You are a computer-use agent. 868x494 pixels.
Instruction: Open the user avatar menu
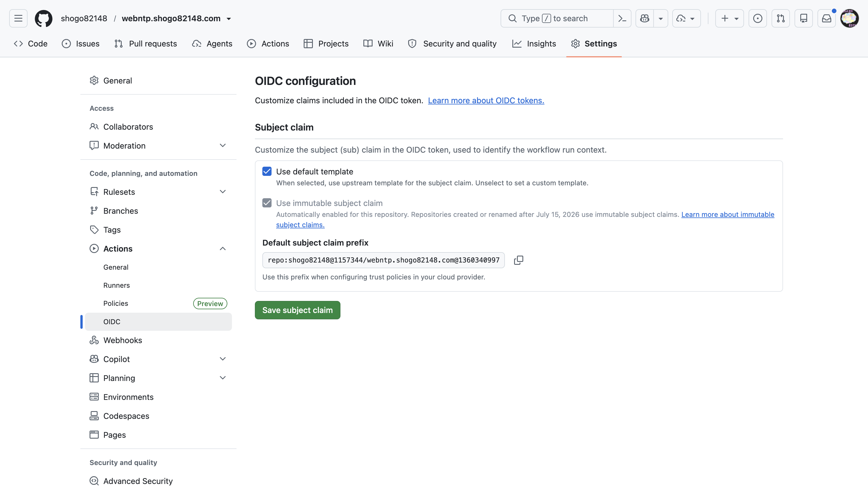pos(849,18)
